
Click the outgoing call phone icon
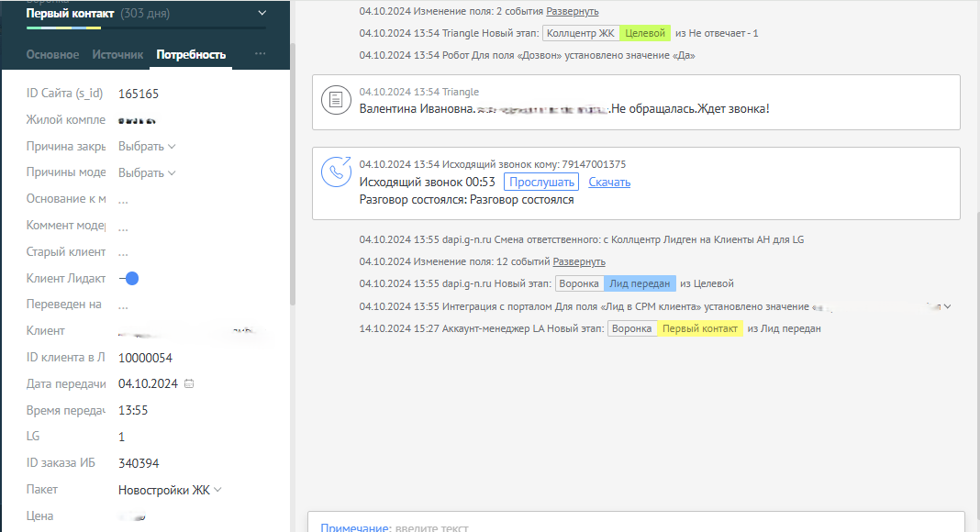pyautogui.click(x=336, y=172)
